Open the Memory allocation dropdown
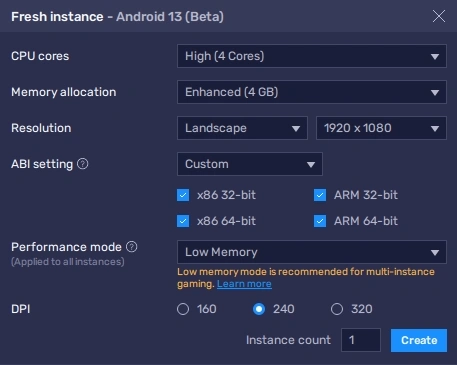The height and width of the screenshot is (365, 457). click(312, 92)
